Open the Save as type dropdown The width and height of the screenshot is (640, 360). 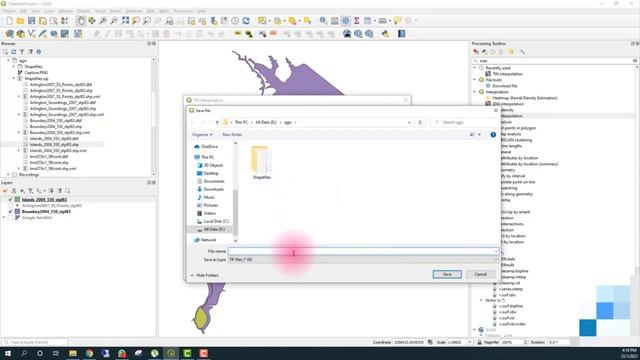pos(363,260)
